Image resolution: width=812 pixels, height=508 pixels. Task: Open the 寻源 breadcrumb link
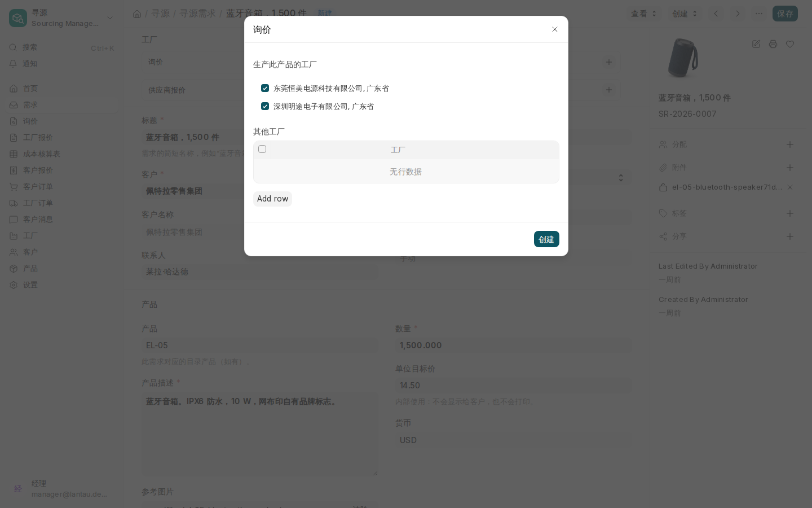point(160,14)
